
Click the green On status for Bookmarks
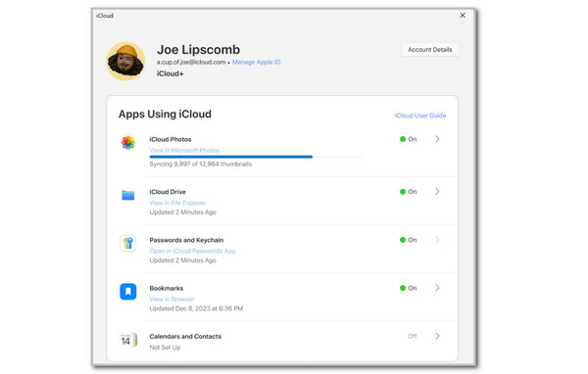(x=408, y=288)
